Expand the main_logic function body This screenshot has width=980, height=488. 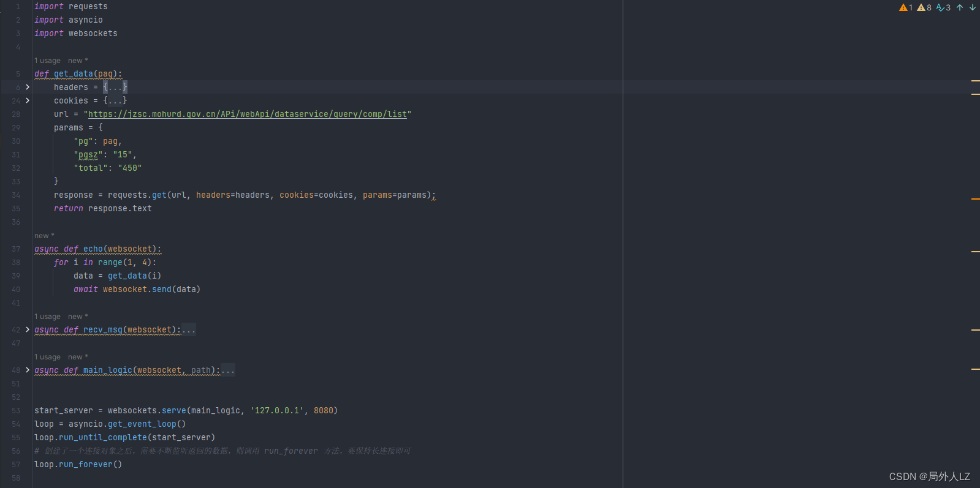click(28, 370)
